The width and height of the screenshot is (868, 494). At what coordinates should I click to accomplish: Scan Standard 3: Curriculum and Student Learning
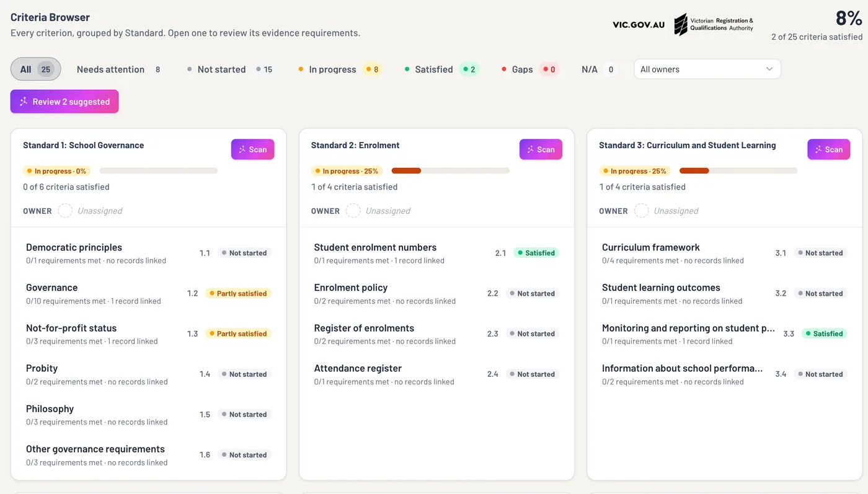point(829,149)
